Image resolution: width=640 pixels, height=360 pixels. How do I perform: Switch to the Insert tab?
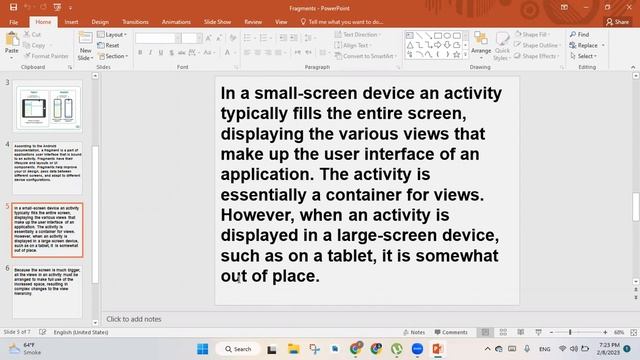tap(71, 22)
